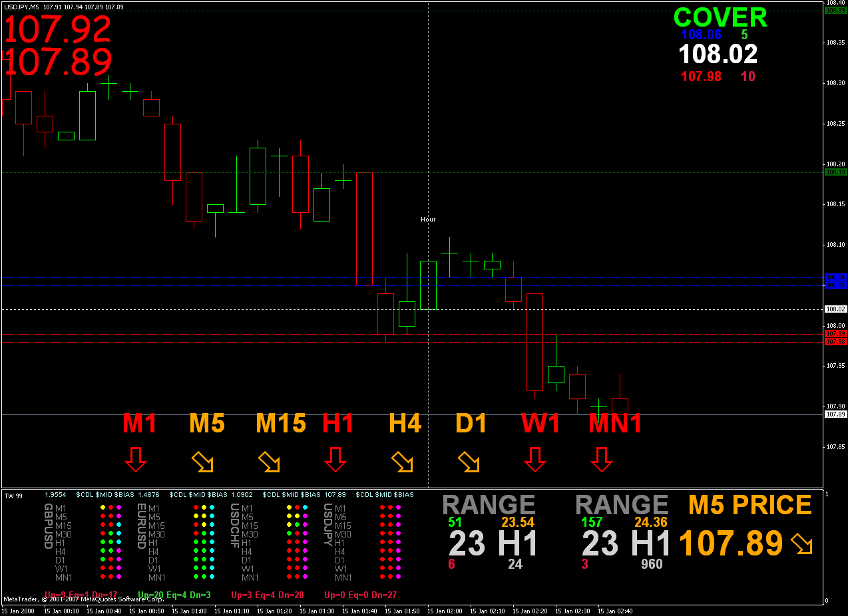
Task: Click the red down arrow under M1
Action: pyautogui.click(x=135, y=460)
